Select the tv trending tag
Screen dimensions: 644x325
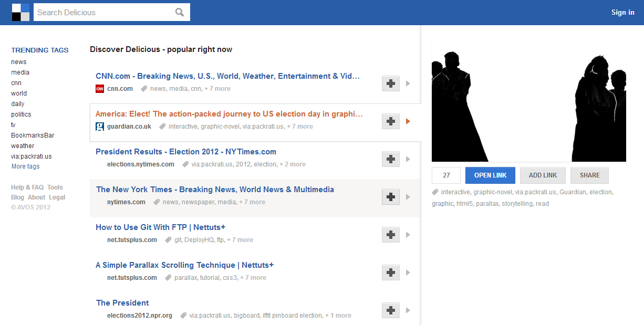14,125
